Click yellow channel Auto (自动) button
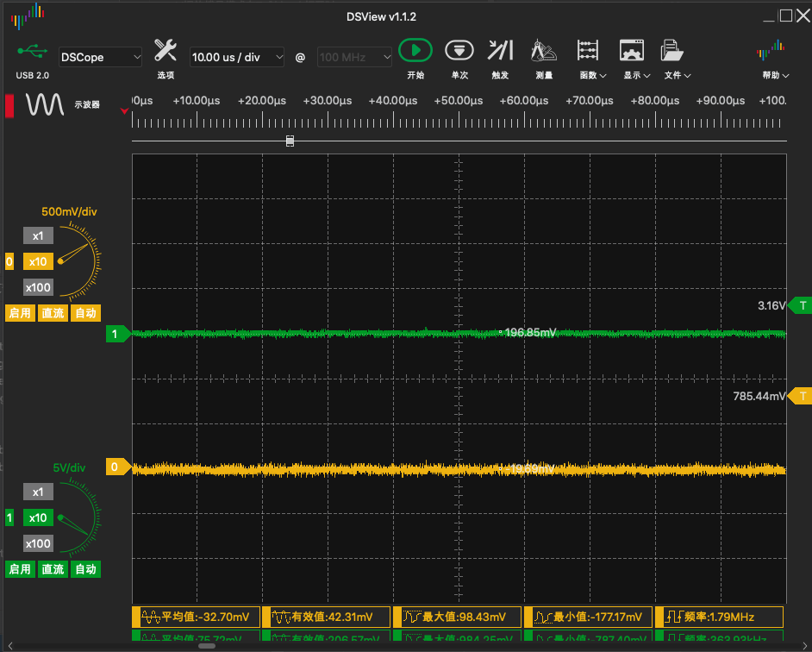The height and width of the screenshot is (652, 812). [x=86, y=313]
